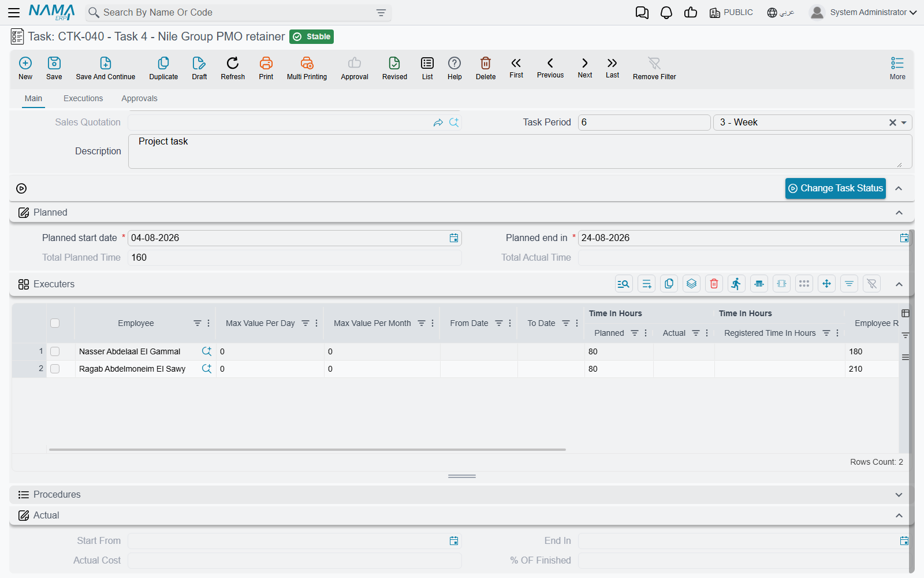Click the dots grid icon in Executers toolbar
This screenshot has width=924, height=578.
(804, 284)
